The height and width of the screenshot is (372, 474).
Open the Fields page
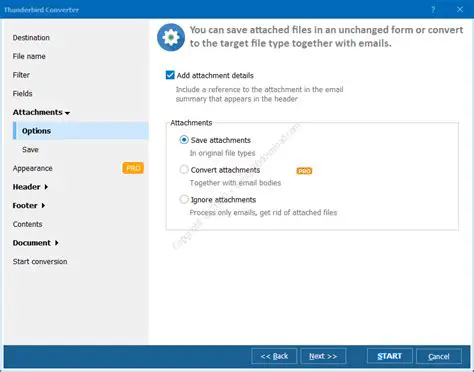(x=22, y=94)
